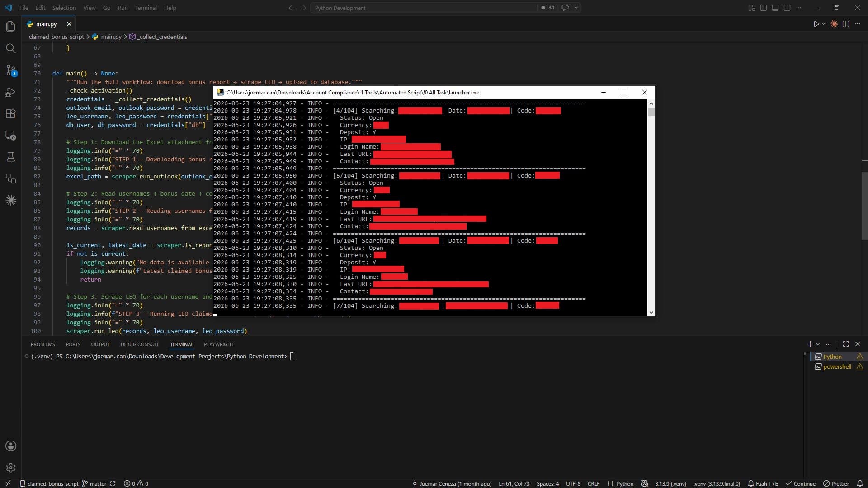Change UTF-8 encoding in status bar
868x488 pixels.
573,483
